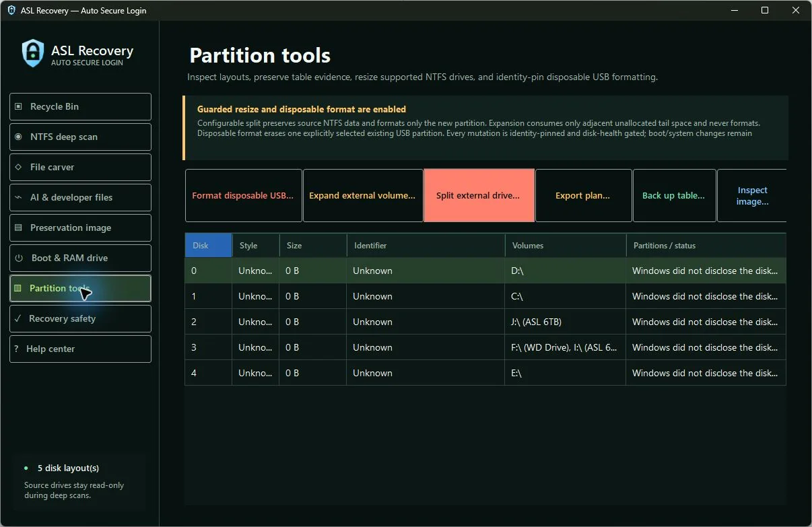
Task: Click Back up table button
Action: pyautogui.click(x=675, y=195)
